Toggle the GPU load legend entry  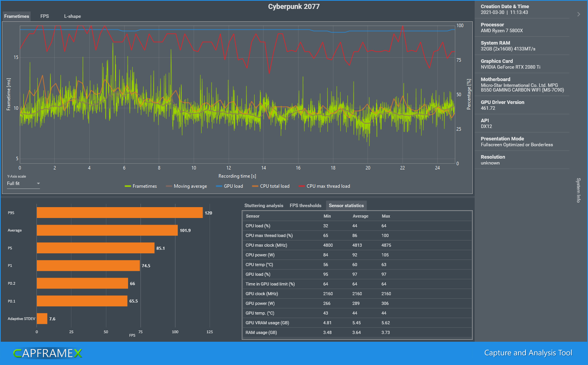tap(229, 186)
